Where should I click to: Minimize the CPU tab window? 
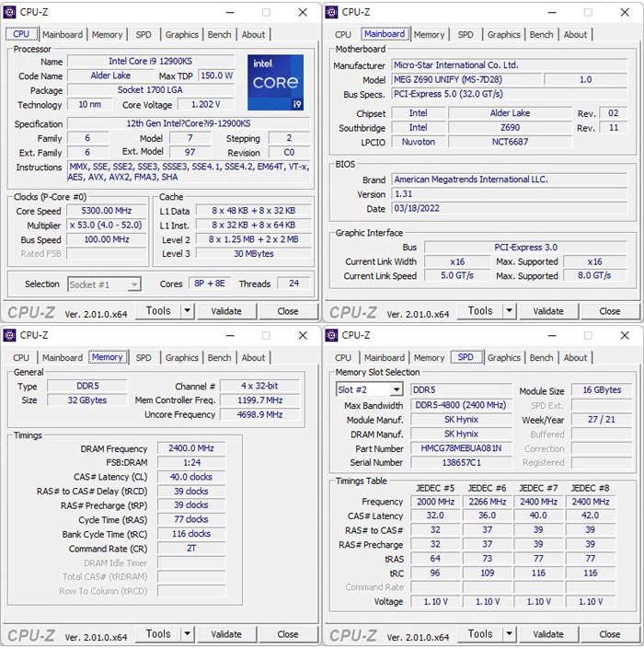click(230, 12)
